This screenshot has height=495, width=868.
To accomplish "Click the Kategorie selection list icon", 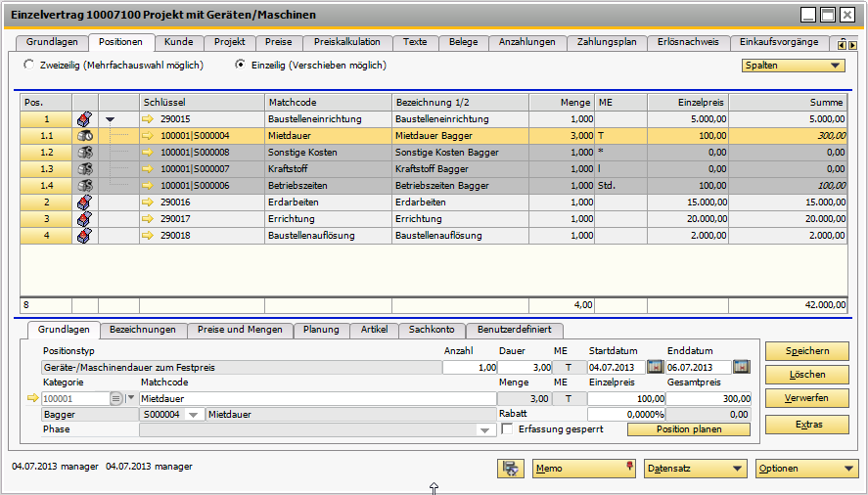I will tap(116, 398).
